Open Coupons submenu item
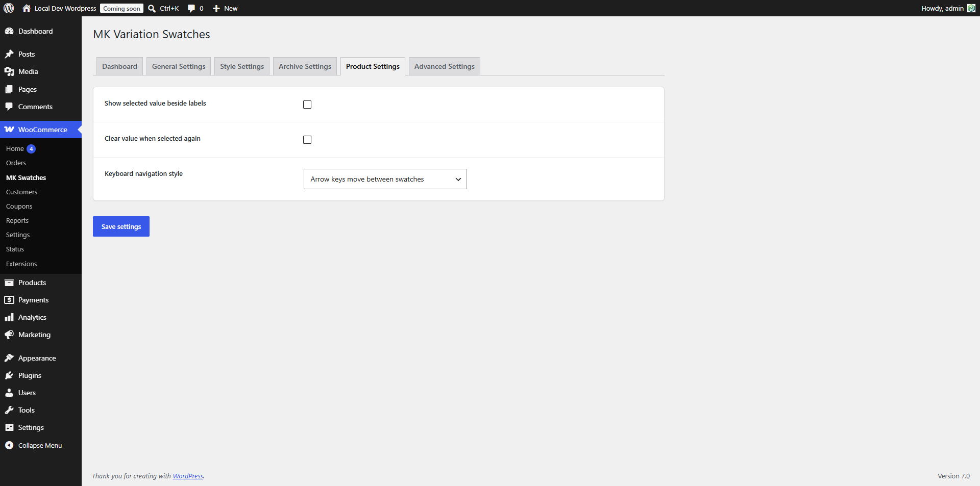980x486 pixels. [19, 207]
